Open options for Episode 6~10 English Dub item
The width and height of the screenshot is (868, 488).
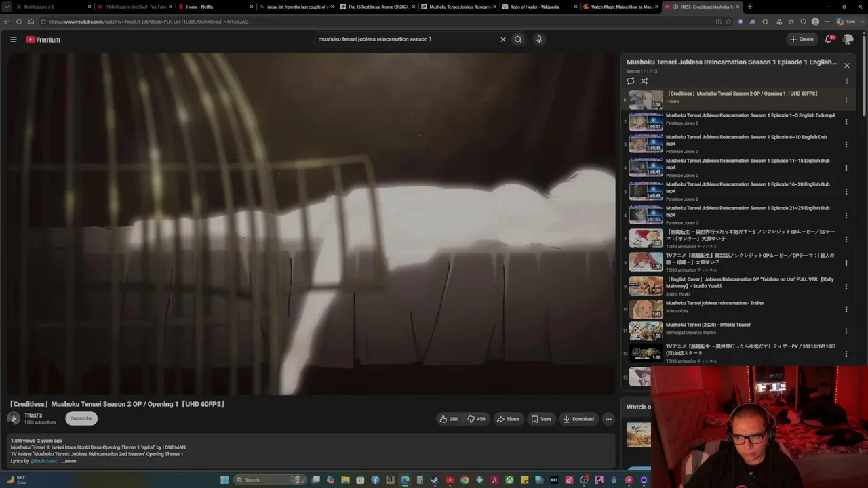tap(846, 144)
